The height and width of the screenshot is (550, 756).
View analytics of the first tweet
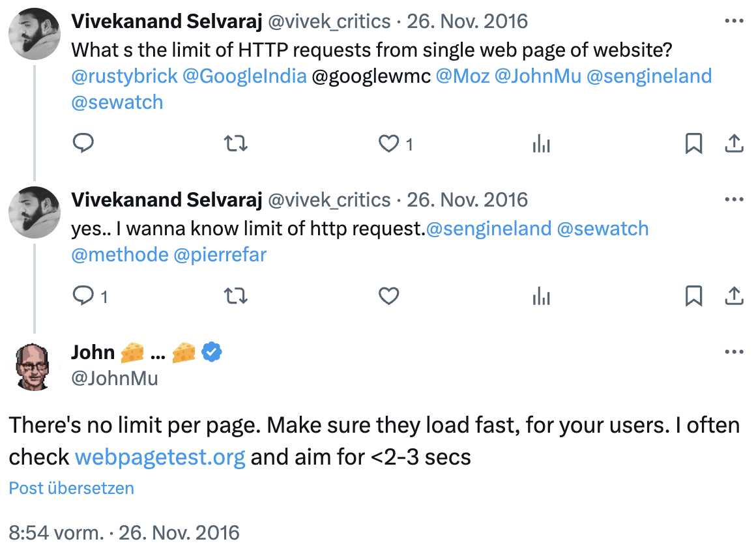[x=542, y=143]
